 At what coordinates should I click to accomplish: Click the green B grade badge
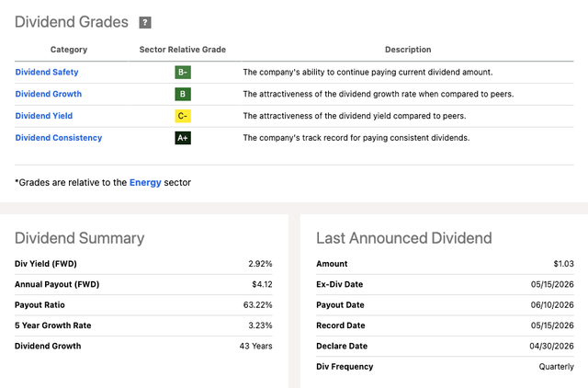[x=183, y=94]
